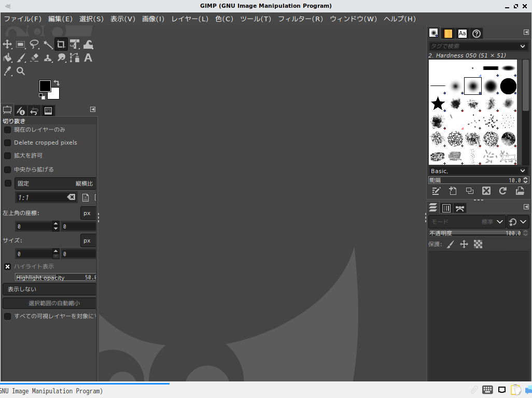Select the Move tool

click(x=7, y=45)
